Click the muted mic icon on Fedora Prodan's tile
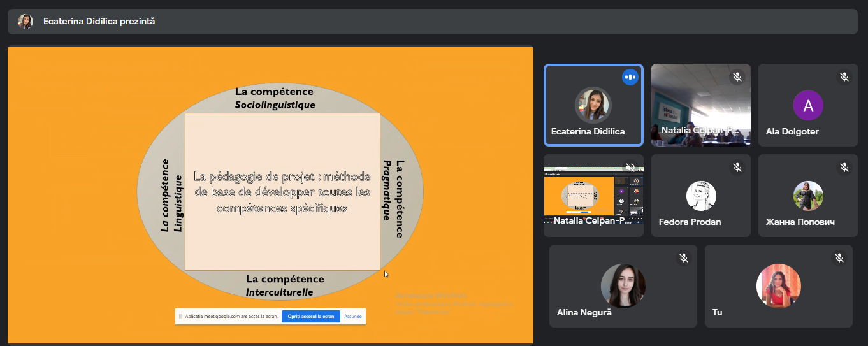Screen dimensions: 868x346 click(x=737, y=168)
